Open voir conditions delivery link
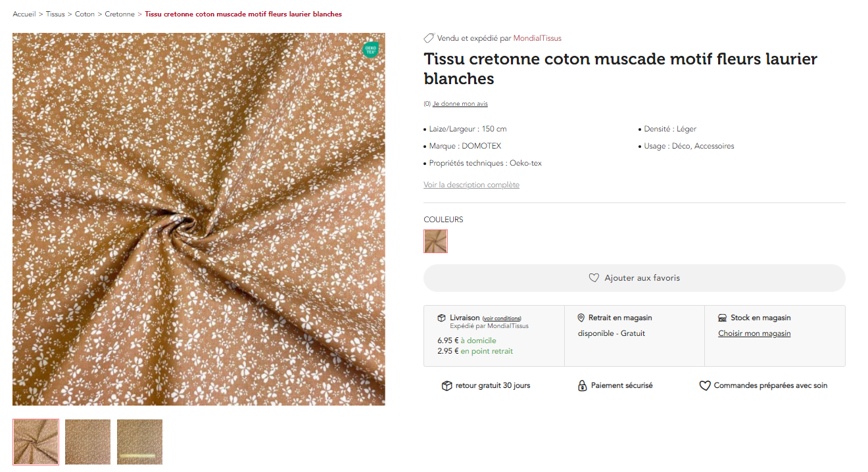 pyautogui.click(x=502, y=319)
